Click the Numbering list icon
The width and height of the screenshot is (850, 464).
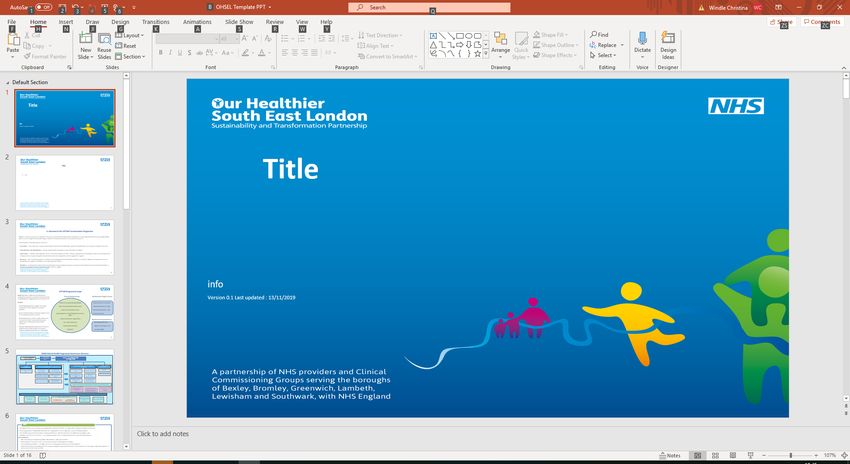pyautogui.click(x=301, y=38)
